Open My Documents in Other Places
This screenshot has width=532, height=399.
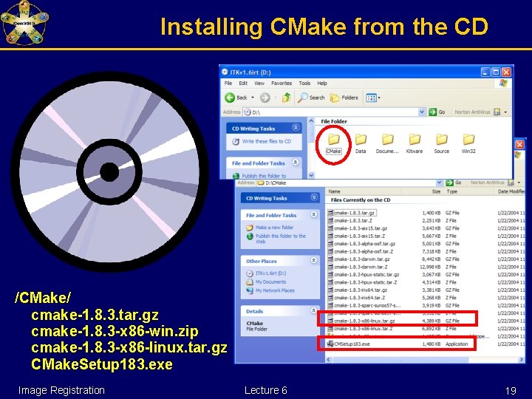pyautogui.click(x=270, y=282)
